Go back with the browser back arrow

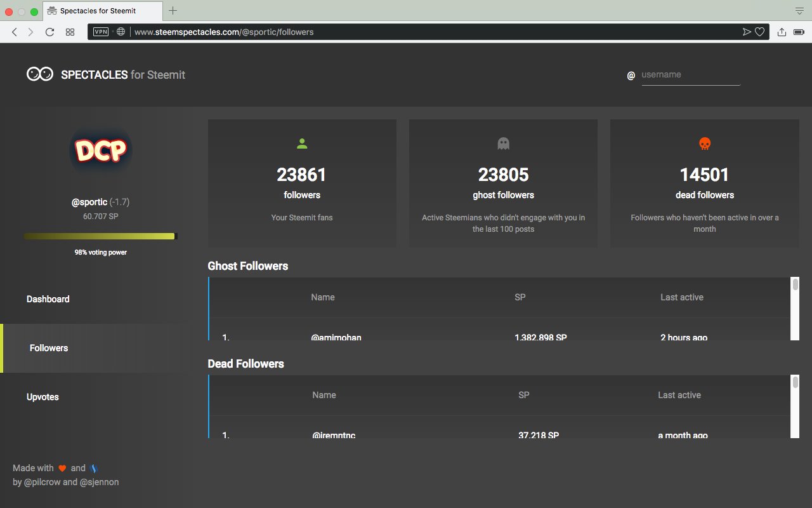[15, 32]
